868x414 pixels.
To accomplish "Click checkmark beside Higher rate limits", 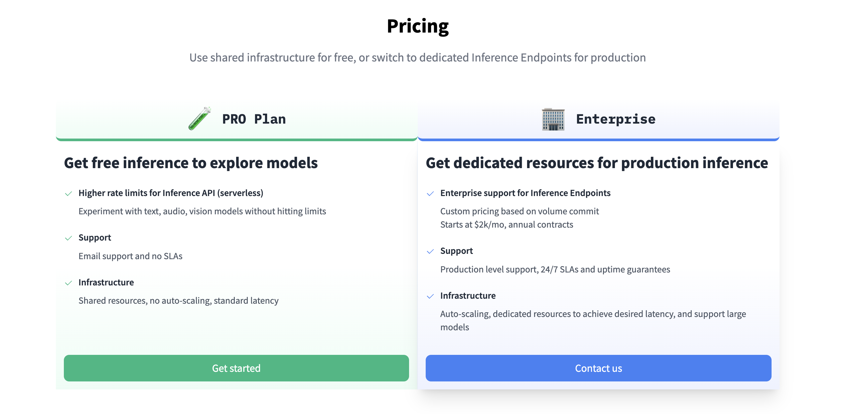I will (x=69, y=193).
